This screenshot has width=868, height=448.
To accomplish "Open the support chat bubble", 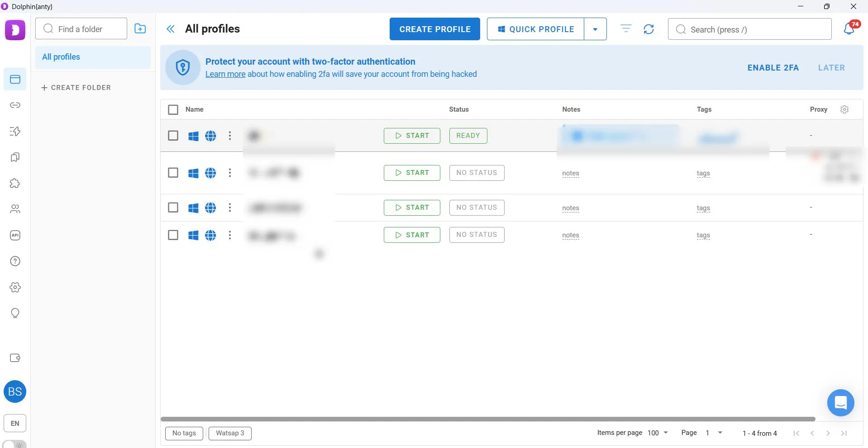I will point(840,402).
